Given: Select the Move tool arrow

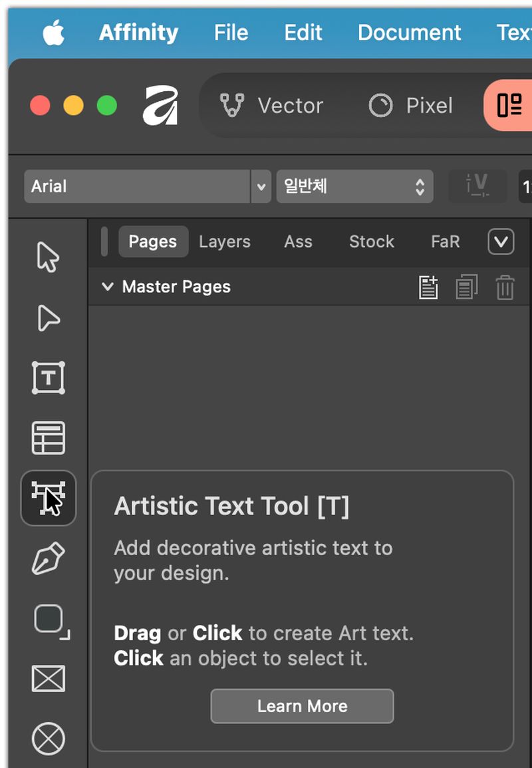Looking at the screenshot, I should [48, 256].
